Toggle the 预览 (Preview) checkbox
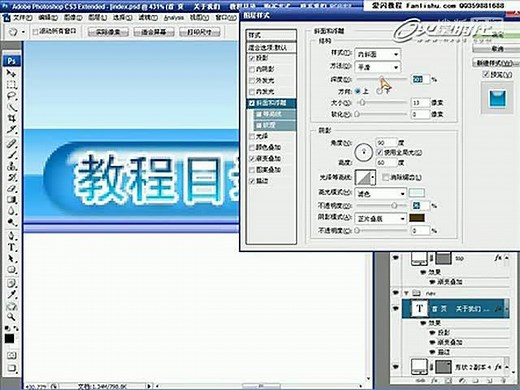This screenshot has width=520, height=390. point(486,74)
